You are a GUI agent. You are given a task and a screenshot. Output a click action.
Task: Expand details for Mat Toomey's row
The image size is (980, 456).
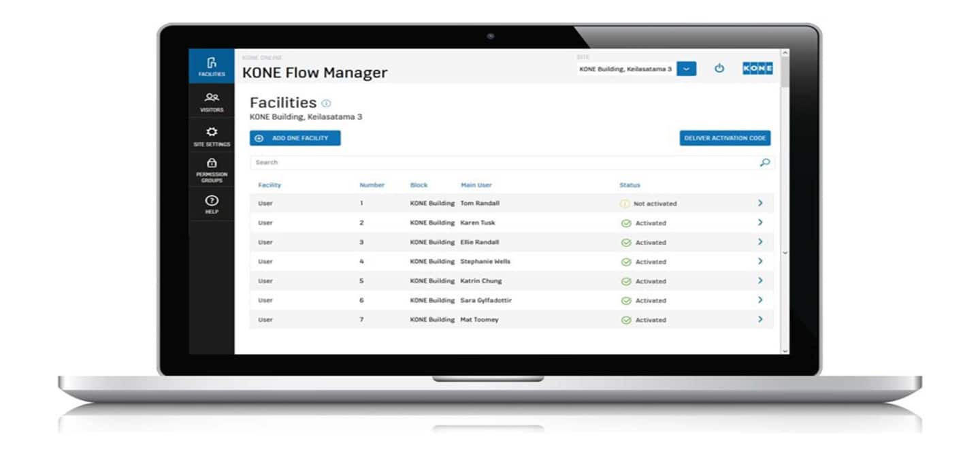[x=762, y=319]
